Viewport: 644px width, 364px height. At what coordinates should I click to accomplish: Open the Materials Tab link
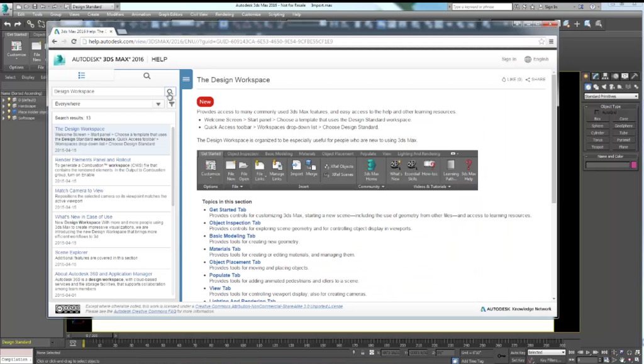pyautogui.click(x=225, y=249)
